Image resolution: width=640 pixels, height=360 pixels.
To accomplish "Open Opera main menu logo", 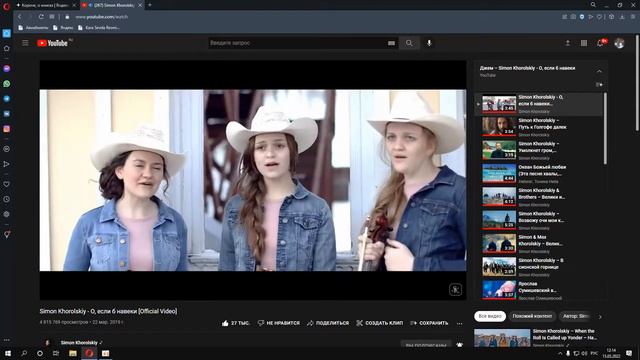I will coord(6,6).
